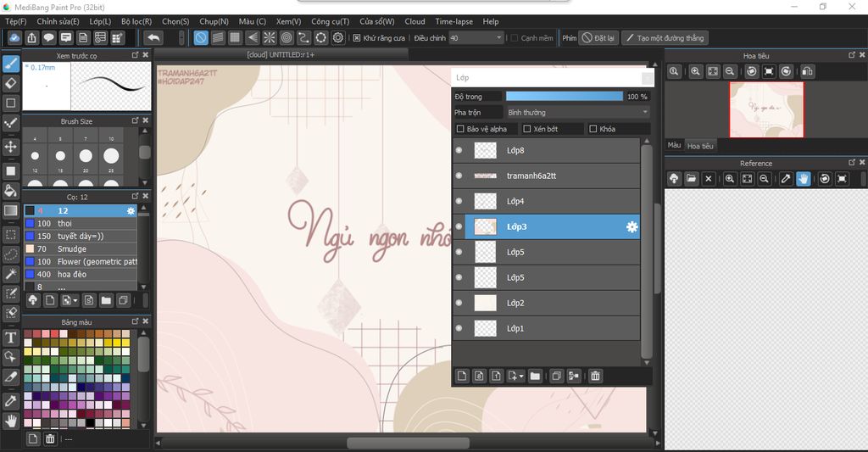This screenshot has height=452, width=868.
Task: Close the Brush Size panel
Action: (146, 120)
